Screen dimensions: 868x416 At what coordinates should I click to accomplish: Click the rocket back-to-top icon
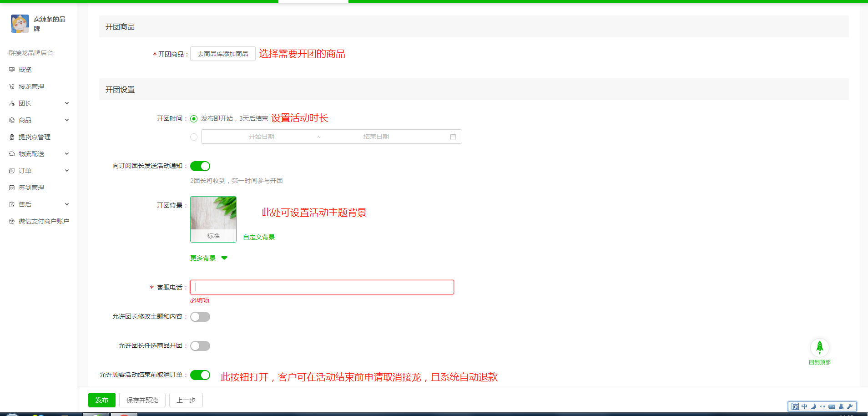pos(820,348)
